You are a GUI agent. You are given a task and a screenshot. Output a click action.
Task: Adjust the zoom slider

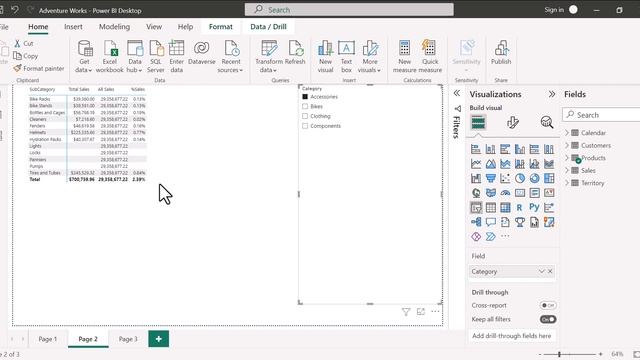coord(560,354)
